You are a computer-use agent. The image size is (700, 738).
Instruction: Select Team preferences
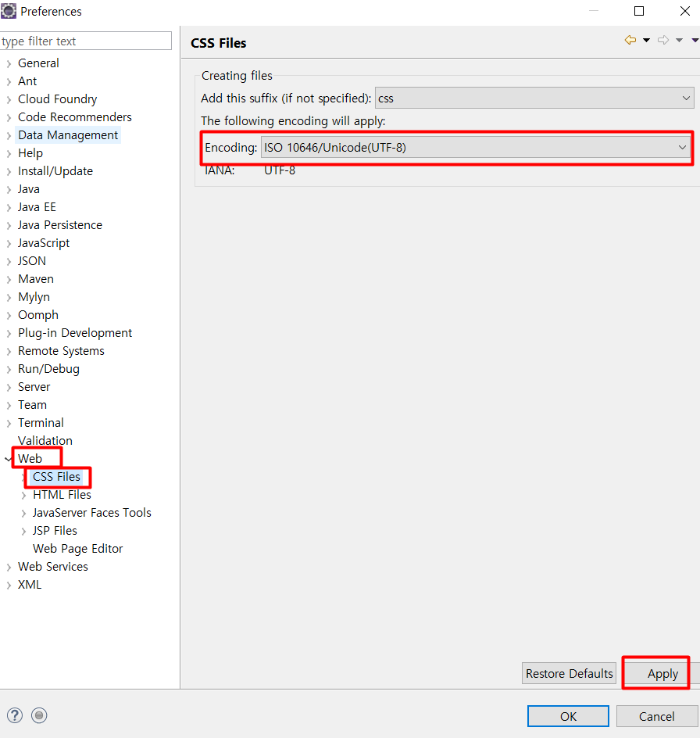(x=32, y=405)
